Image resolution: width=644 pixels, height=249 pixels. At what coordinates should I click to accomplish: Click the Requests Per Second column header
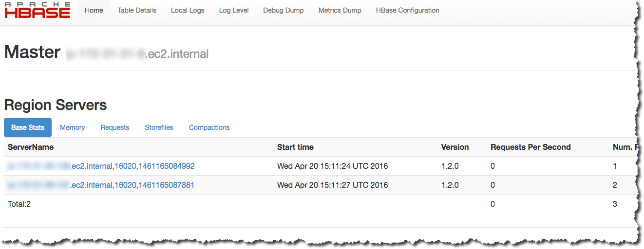click(x=530, y=147)
